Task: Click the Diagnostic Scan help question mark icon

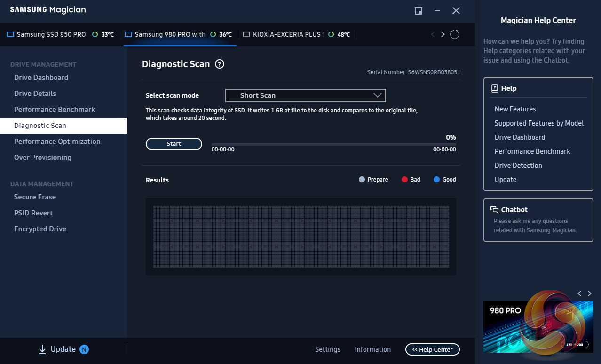Action: pyautogui.click(x=220, y=64)
